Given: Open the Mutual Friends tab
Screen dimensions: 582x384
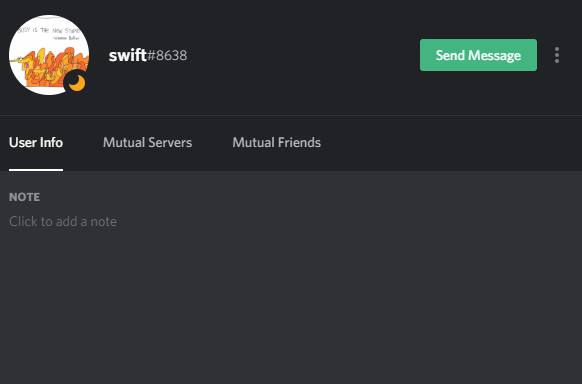Looking at the screenshot, I should 277,143.
